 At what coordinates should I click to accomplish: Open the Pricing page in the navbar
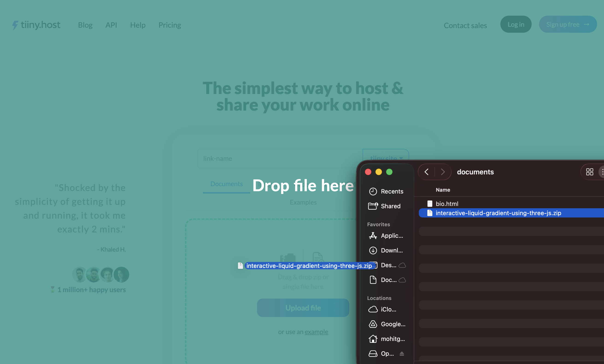pyautogui.click(x=170, y=25)
